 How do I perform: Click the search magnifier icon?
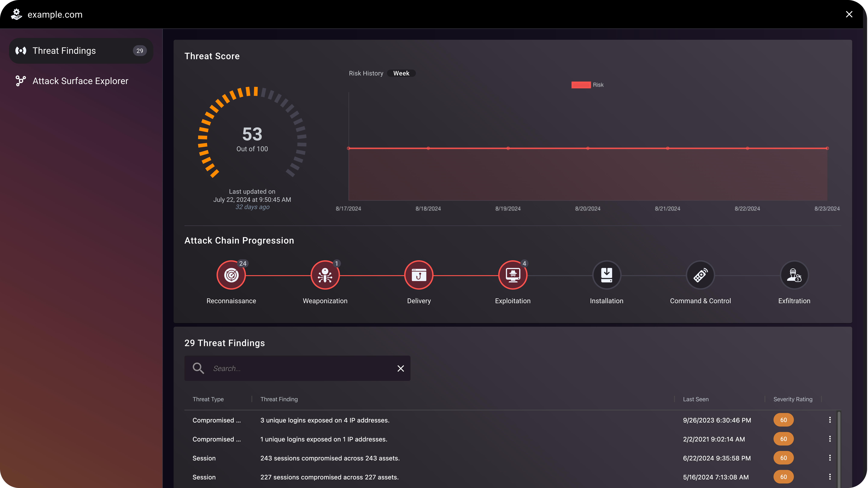tap(198, 368)
